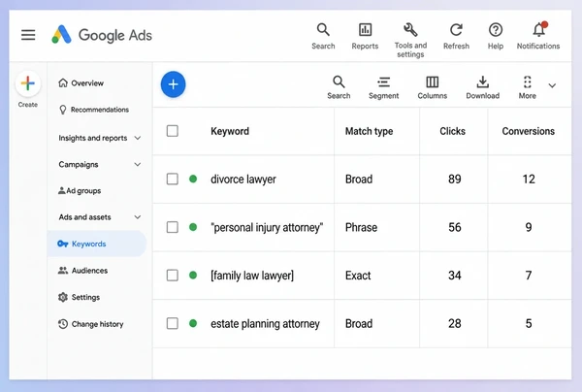This screenshot has width=582, height=392.
Task: Open campaign Settings in sidebar
Action: [80, 297]
